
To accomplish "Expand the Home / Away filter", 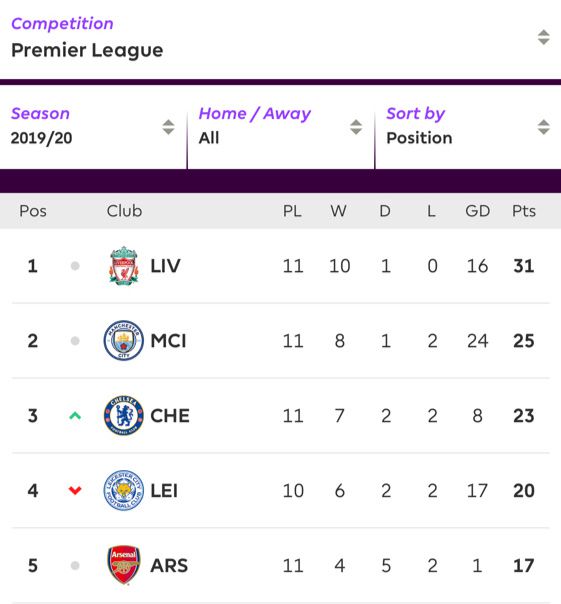I will tap(280, 126).
